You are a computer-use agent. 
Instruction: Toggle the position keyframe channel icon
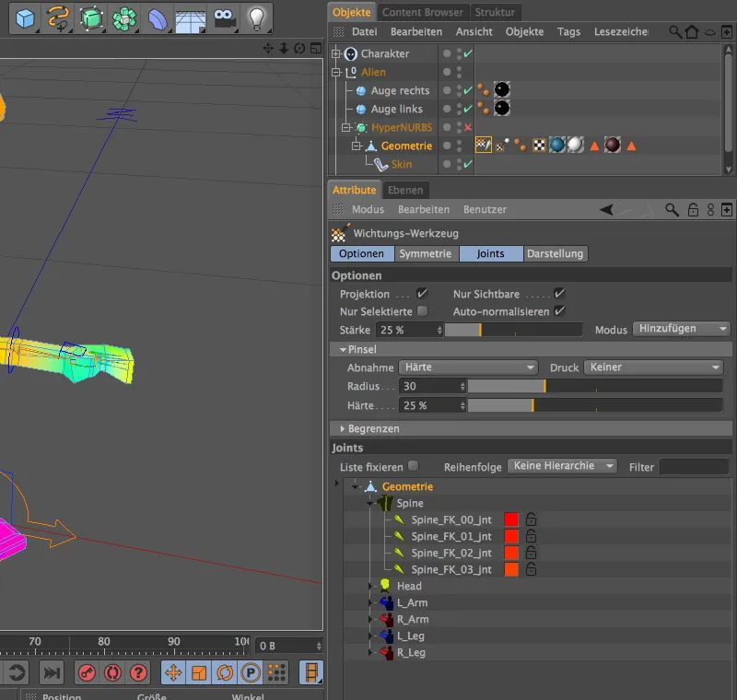[x=173, y=672]
